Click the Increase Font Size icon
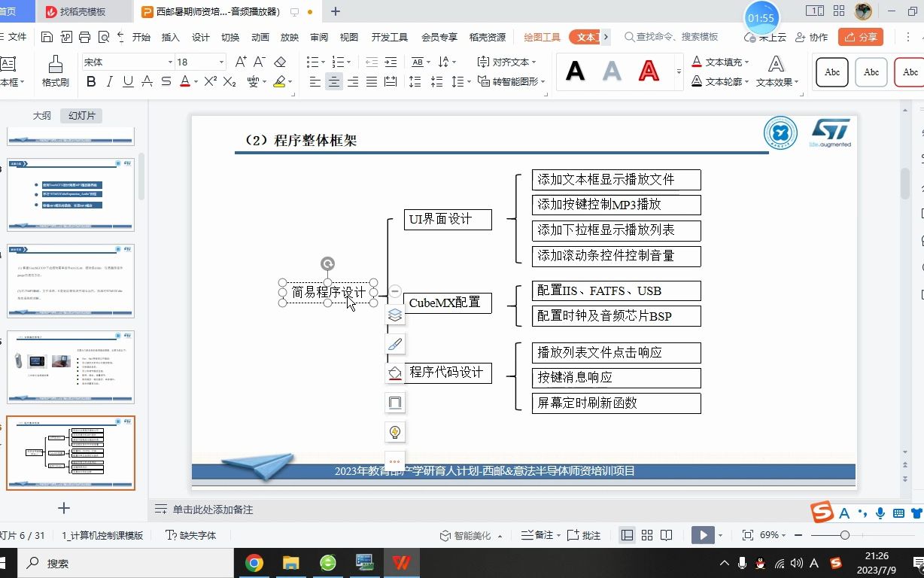The height and width of the screenshot is (578, 924). click(x=240, y=60)
